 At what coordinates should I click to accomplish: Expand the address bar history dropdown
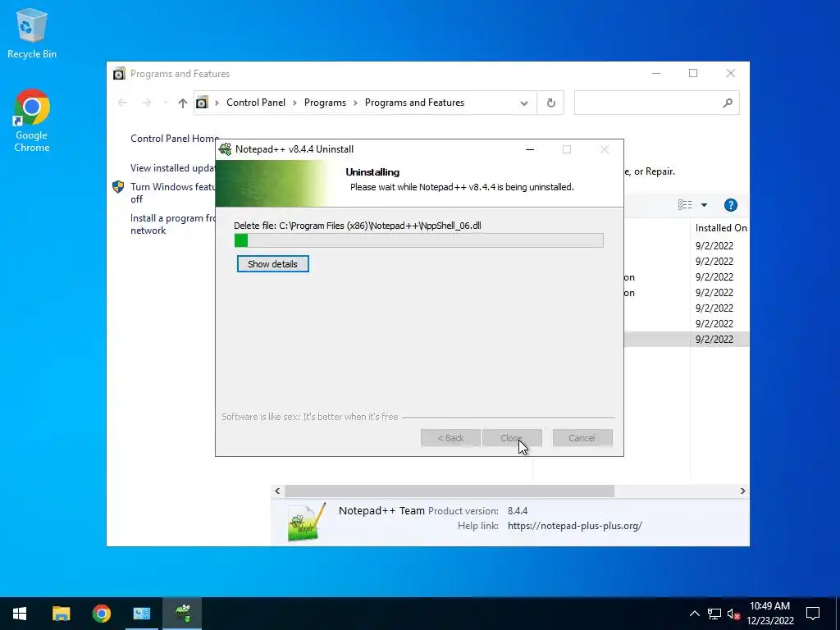524,103
